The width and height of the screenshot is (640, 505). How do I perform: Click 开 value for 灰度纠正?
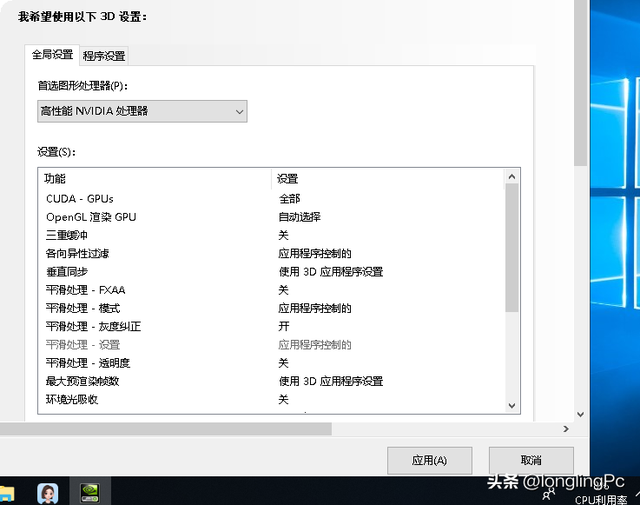click(x=284, y=327)
